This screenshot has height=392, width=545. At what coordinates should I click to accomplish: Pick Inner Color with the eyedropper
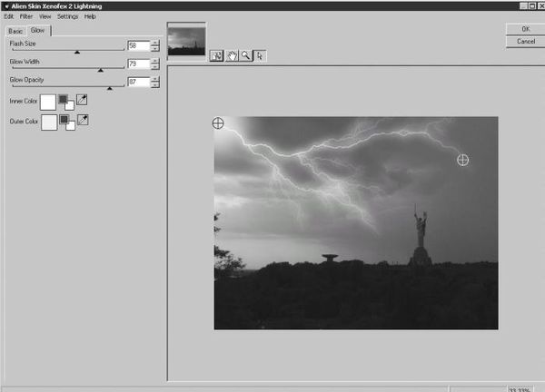83,100
